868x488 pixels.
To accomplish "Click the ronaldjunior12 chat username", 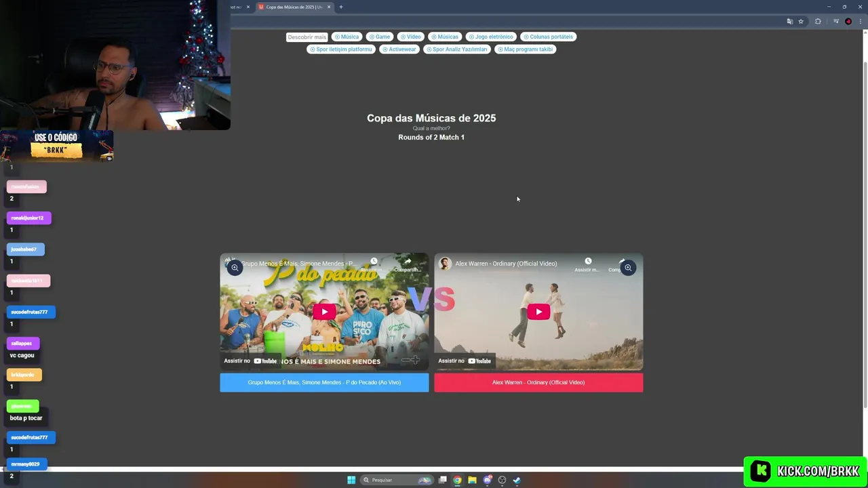I will (x=28, y=218).
